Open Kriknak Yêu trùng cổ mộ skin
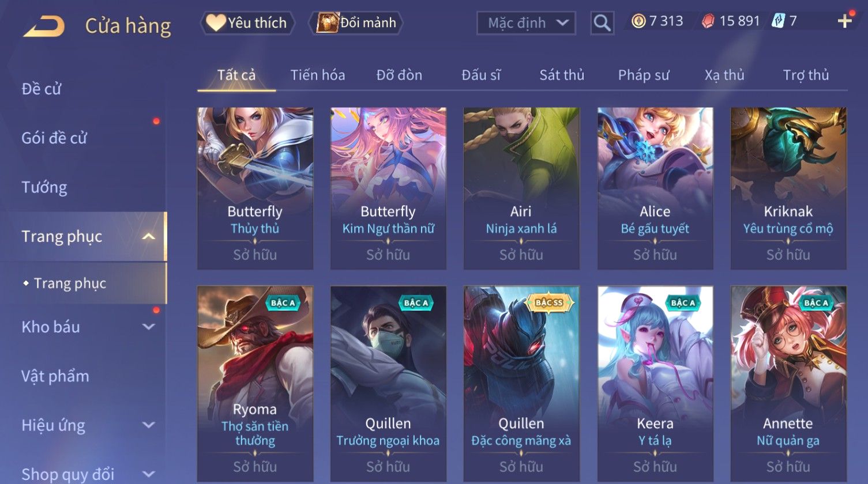The height and width of the screenshot is (484, 868). tap(788, 188)
